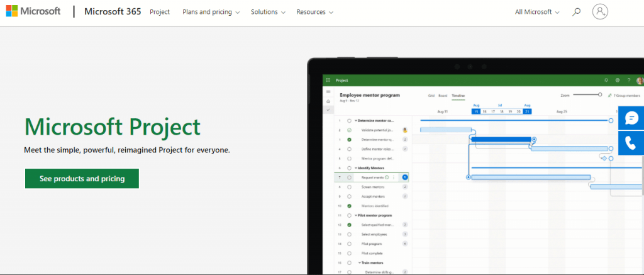The width and height of the screenshot is (644, 275).
Task: Select the Aug 15 date marker
Action: click(x=476, y=111)
